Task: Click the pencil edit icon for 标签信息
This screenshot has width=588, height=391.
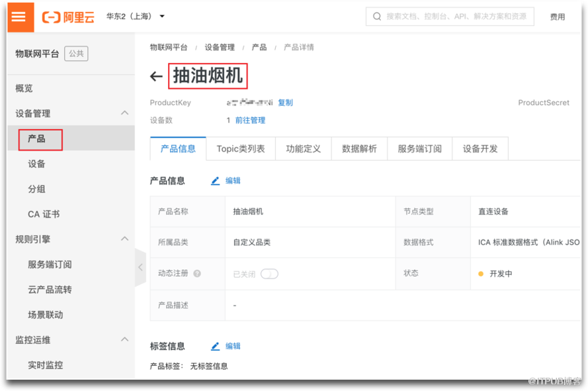Action: pos(216,346)
